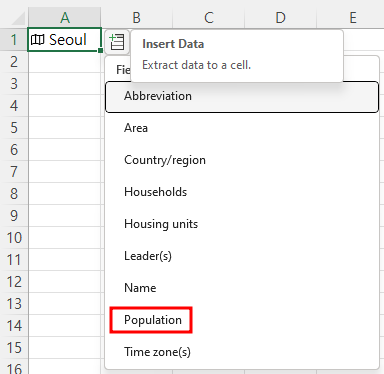
Task: Select row 3 header
Action: [14, 84]
